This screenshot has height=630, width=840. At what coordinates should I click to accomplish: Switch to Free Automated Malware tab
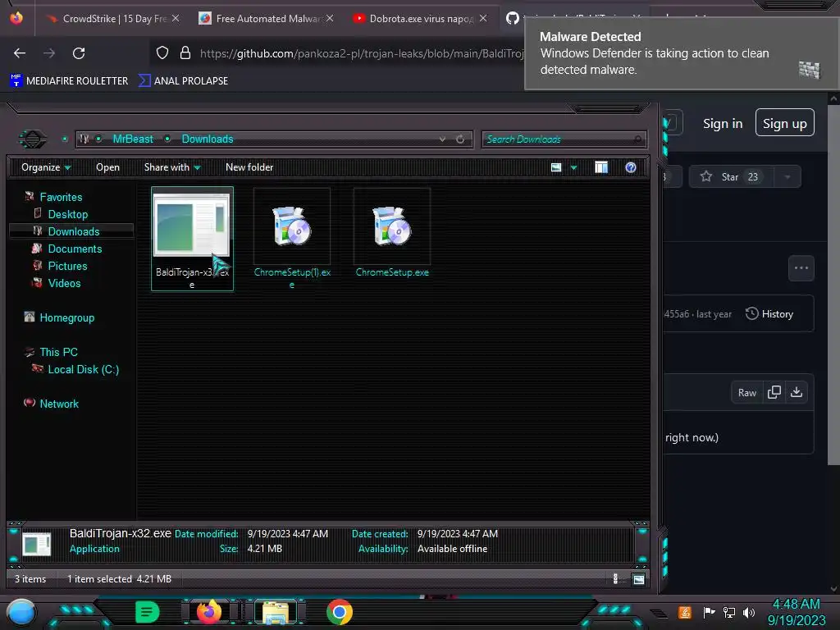265,19
